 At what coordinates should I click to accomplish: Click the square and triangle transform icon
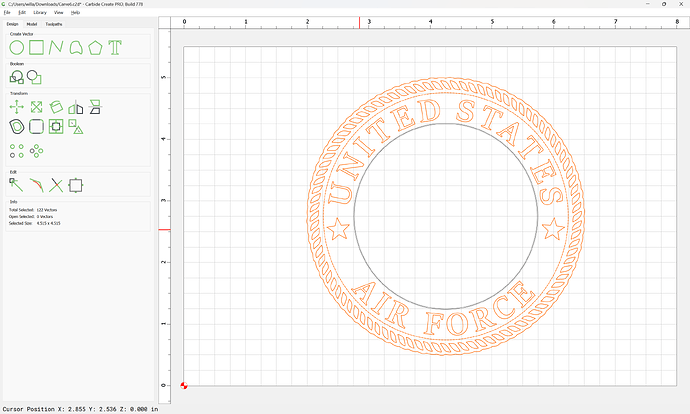[x=76, y=127]
